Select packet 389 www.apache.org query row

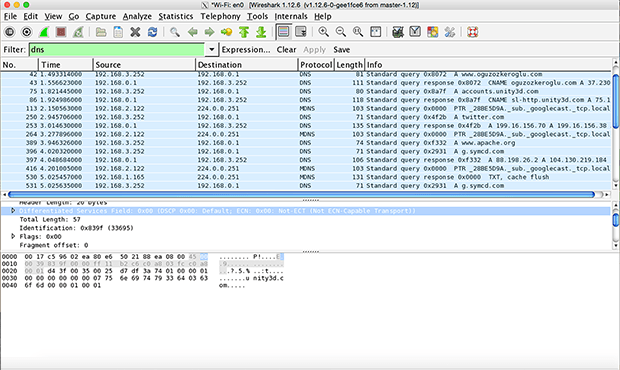[x=306, y=143]
